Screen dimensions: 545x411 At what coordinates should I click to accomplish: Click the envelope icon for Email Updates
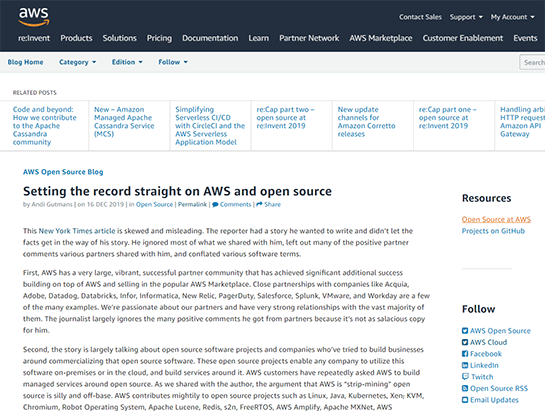pos(465,400)
